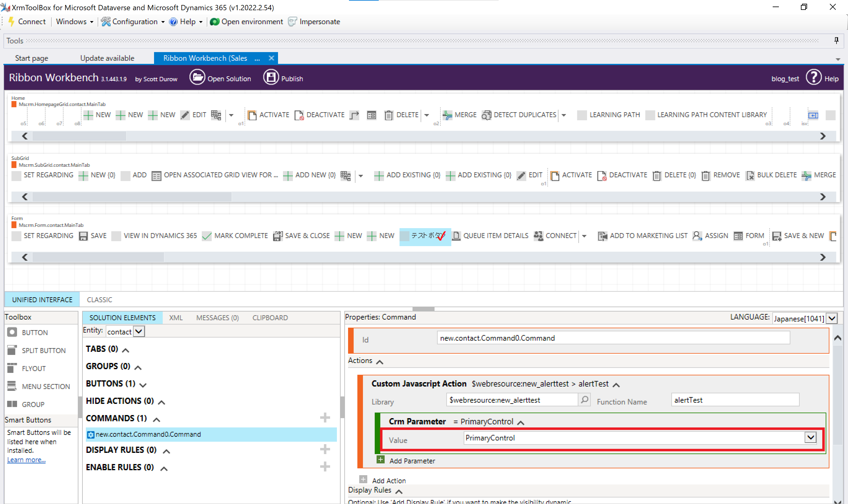The width and height of the screenshot is (848, 504).
Task: Expand the HIDE ACTIONS (0) section
Action: point(162,402)
